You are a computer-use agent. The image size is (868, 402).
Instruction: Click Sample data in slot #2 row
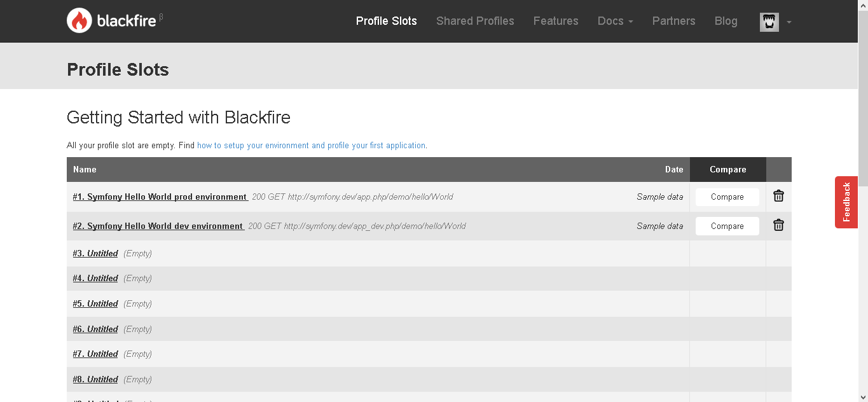point(660,226)
